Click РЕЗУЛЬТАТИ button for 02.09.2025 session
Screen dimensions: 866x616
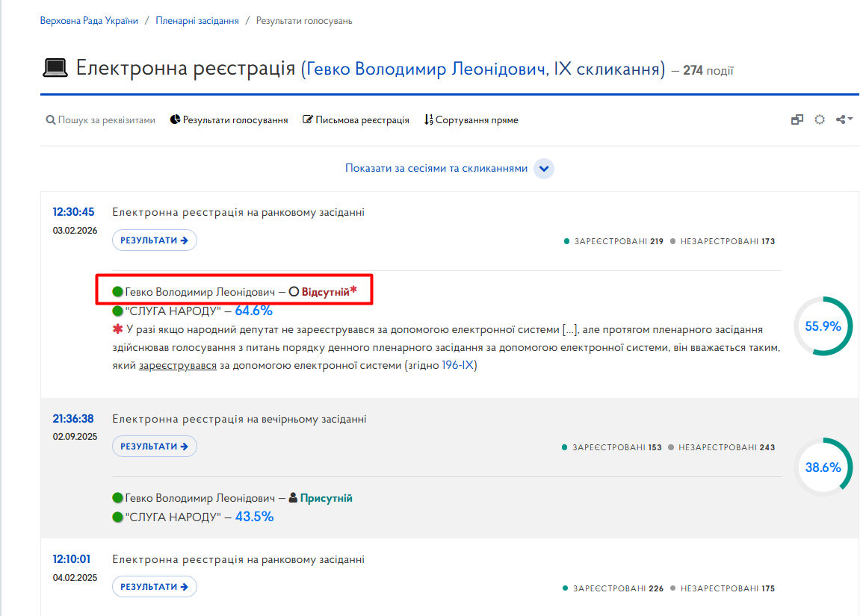[155, 446]
